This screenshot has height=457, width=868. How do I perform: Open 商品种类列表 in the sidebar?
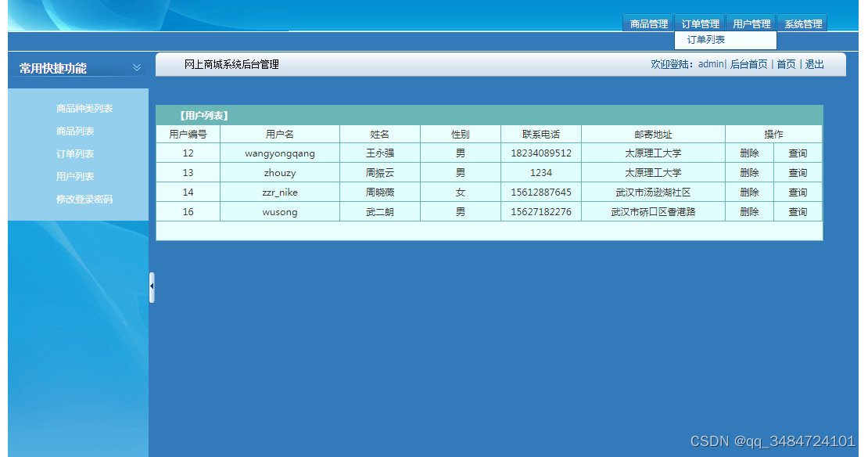84,109
